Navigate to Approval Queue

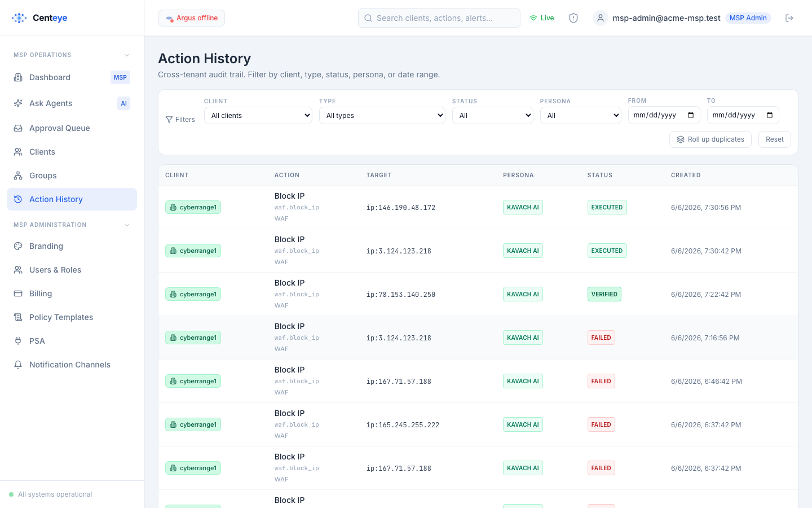(x=72, y=128)
